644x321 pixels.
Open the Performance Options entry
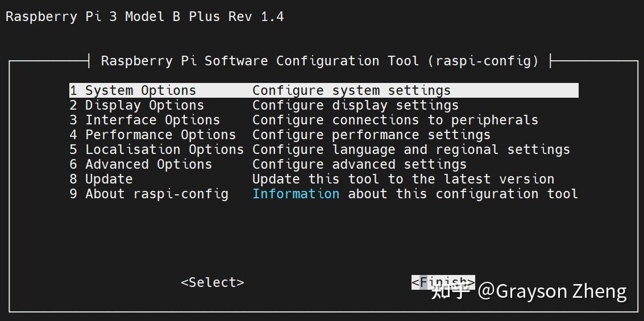click(x=153, y=135)
